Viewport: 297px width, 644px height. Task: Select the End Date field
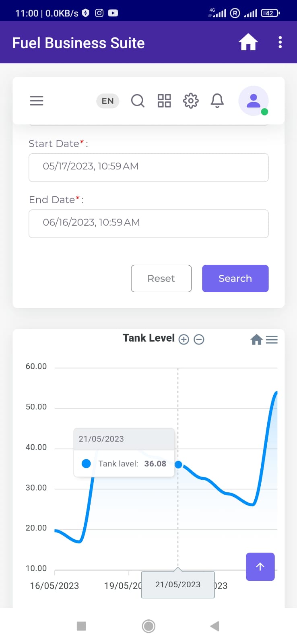[x=148, y=224]
